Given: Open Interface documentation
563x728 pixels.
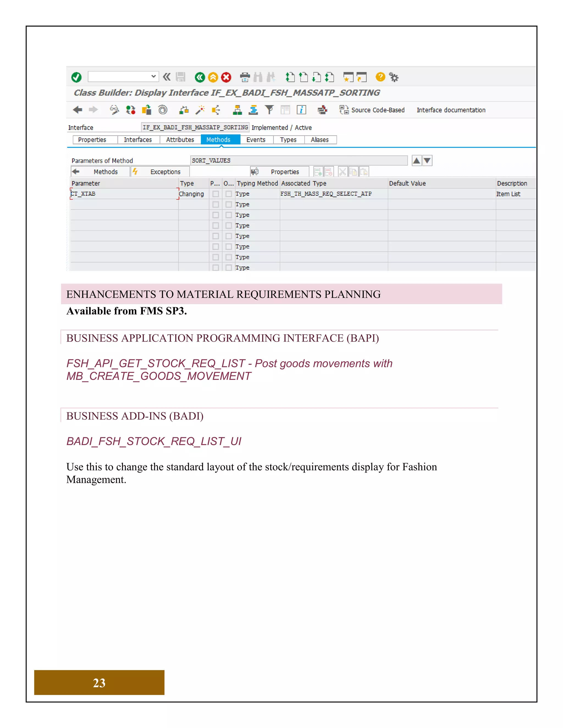Looking at the screenshot, I should click(x=451, y=110).
